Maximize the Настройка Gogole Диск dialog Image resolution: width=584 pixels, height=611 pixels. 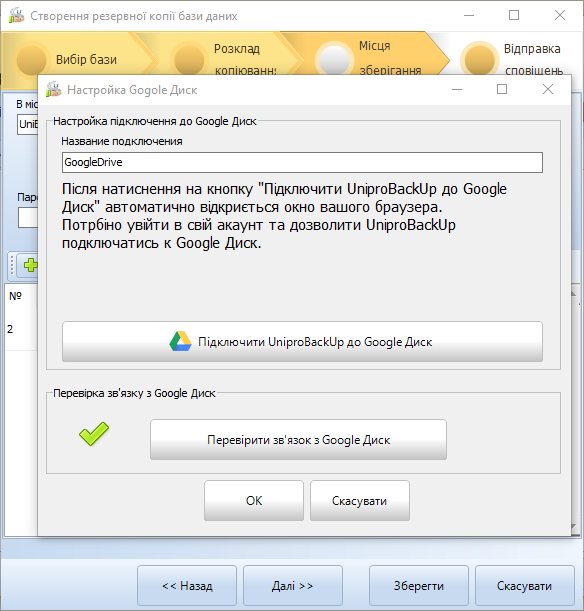(x=502, y=89)
